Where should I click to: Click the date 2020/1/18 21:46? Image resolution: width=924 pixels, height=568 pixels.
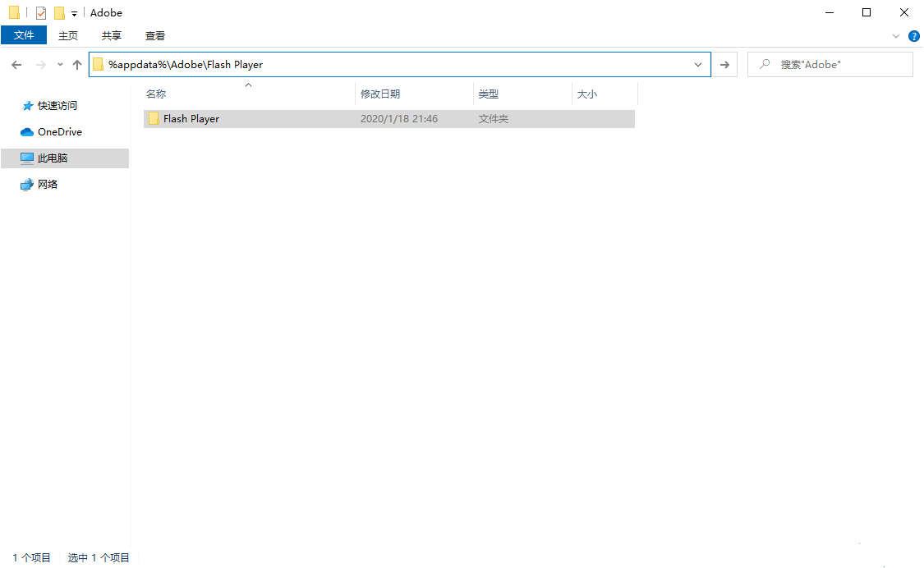point(399,119)
